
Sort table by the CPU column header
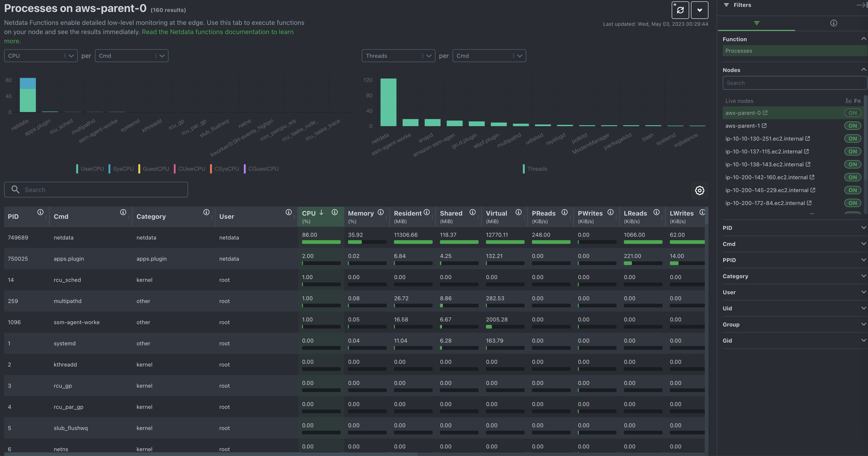309,214
